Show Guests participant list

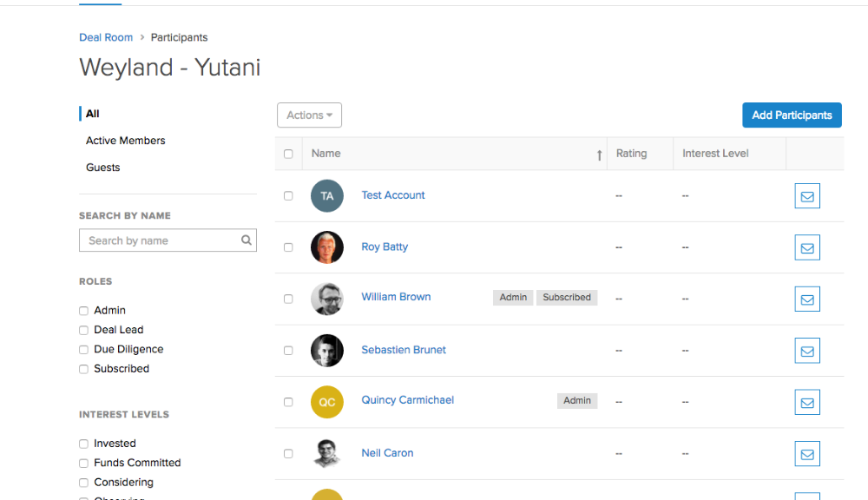103,168
